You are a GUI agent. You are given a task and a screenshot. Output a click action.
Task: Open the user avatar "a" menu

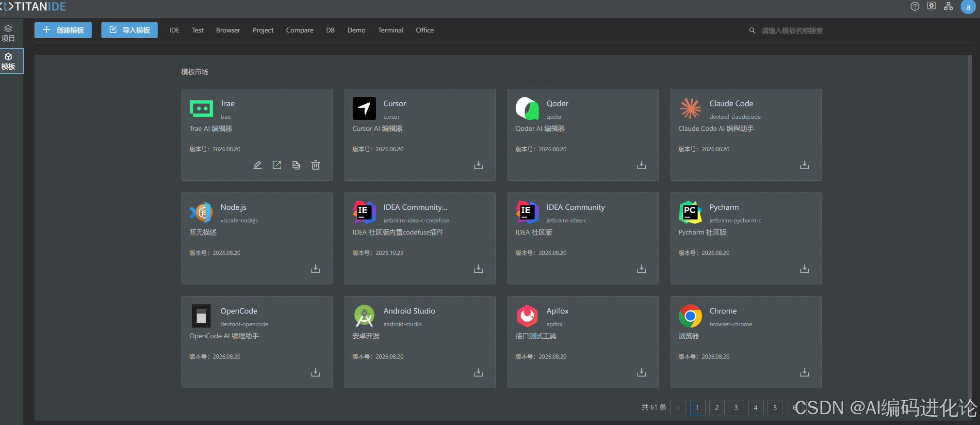point(968,7)
